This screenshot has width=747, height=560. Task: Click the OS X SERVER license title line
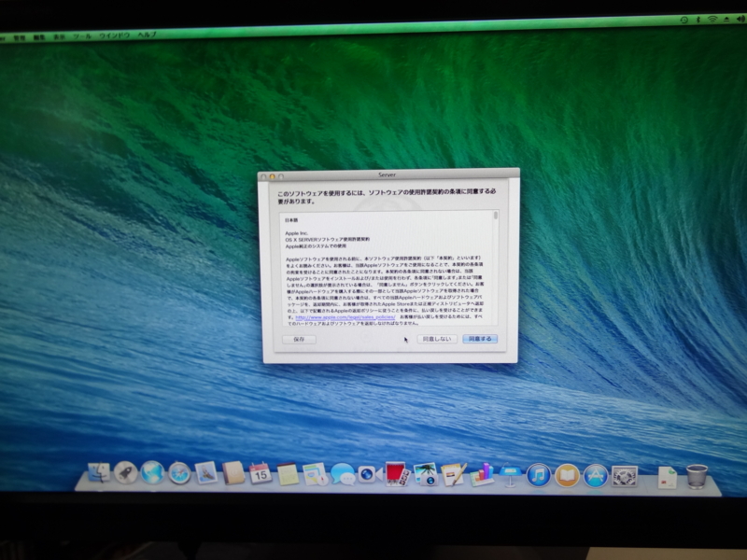coord(328,240)
